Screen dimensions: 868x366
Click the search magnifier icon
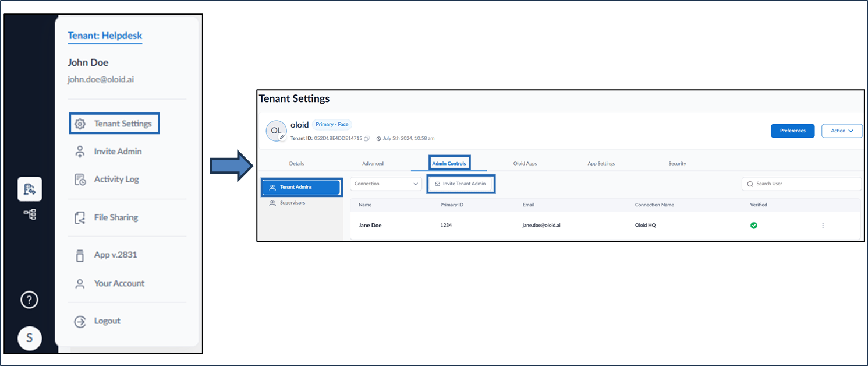tap(750, 184)
